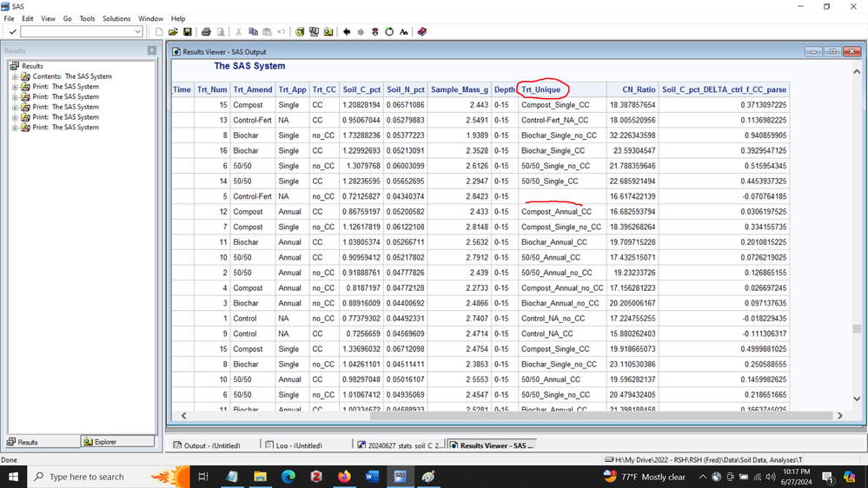
Task: Close the Results side panel
Action: pos(152,50)
